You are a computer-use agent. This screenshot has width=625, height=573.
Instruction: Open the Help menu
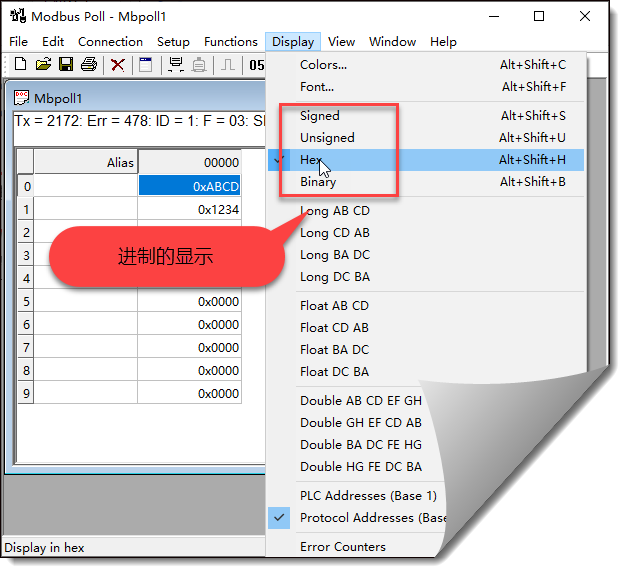click(443, 42)
